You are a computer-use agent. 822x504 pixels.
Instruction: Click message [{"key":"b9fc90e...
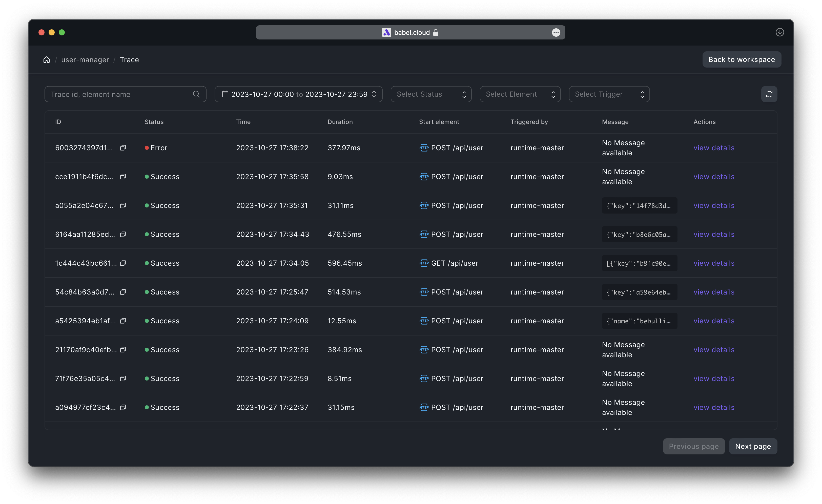point(639,263)
